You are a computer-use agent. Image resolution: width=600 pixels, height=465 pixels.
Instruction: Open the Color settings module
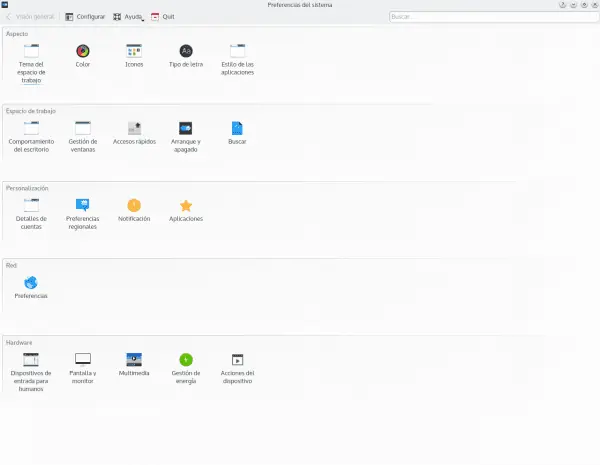[x=83, y=56]
